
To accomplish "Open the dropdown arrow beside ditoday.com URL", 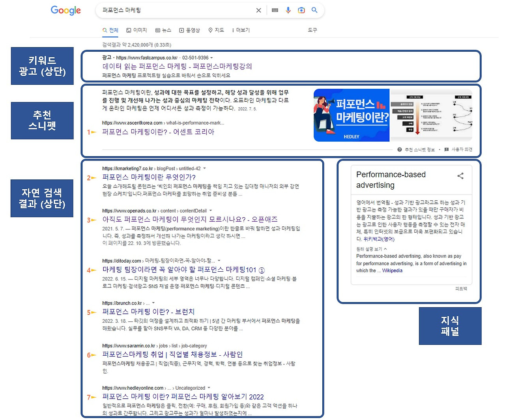I will click(219, 261).
